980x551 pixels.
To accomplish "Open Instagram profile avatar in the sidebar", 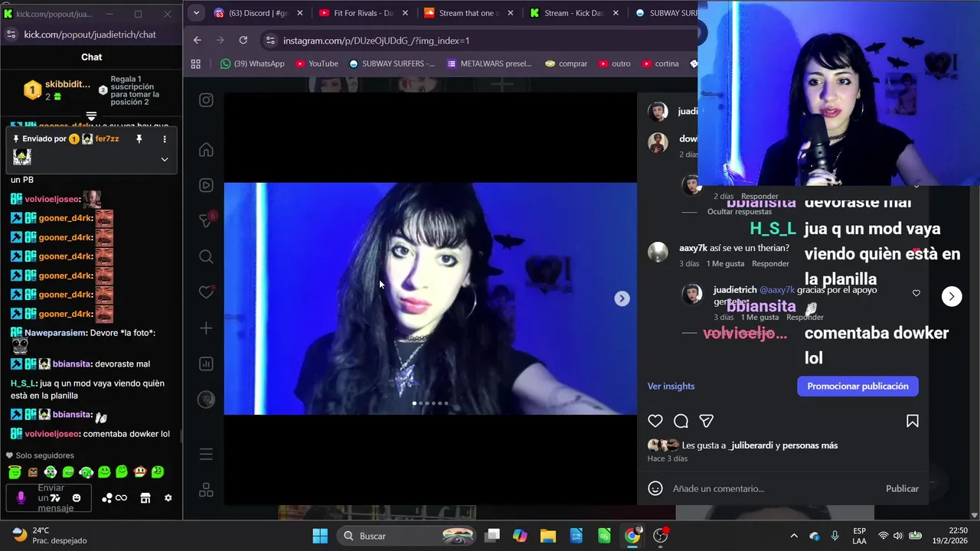I will click(206, 399).
